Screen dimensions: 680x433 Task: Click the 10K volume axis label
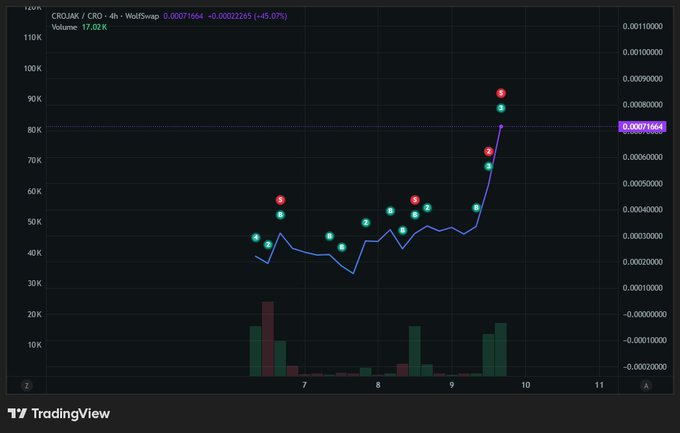[34, 345]
